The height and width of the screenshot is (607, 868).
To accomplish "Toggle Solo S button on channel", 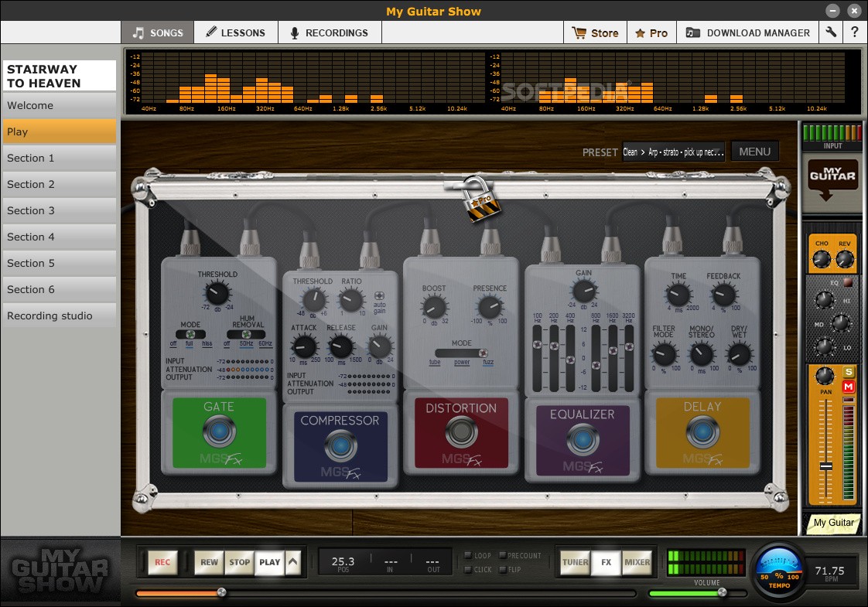I will coord(848,372).
